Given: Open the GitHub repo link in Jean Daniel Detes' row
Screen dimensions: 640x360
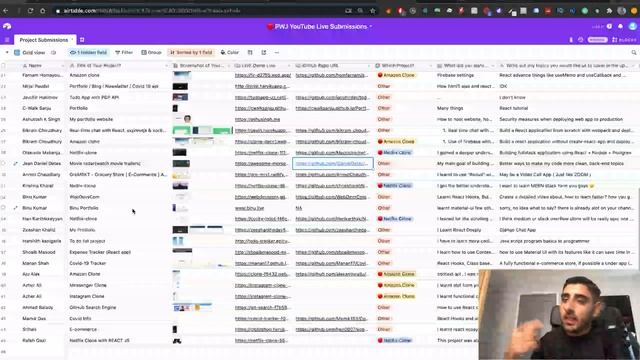Looking at the screenshot, I should (x=332, y=163).
